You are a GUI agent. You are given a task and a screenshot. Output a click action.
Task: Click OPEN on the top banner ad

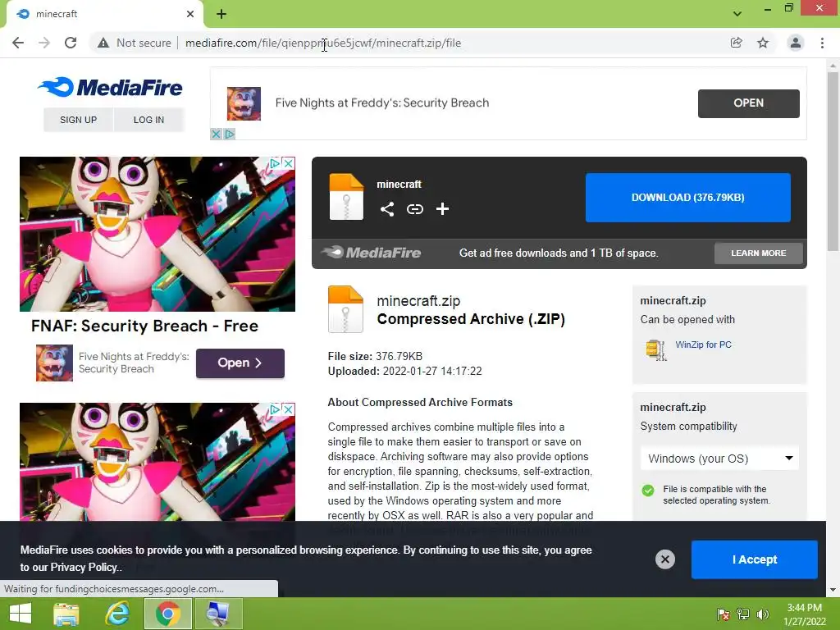pos(748,103)
